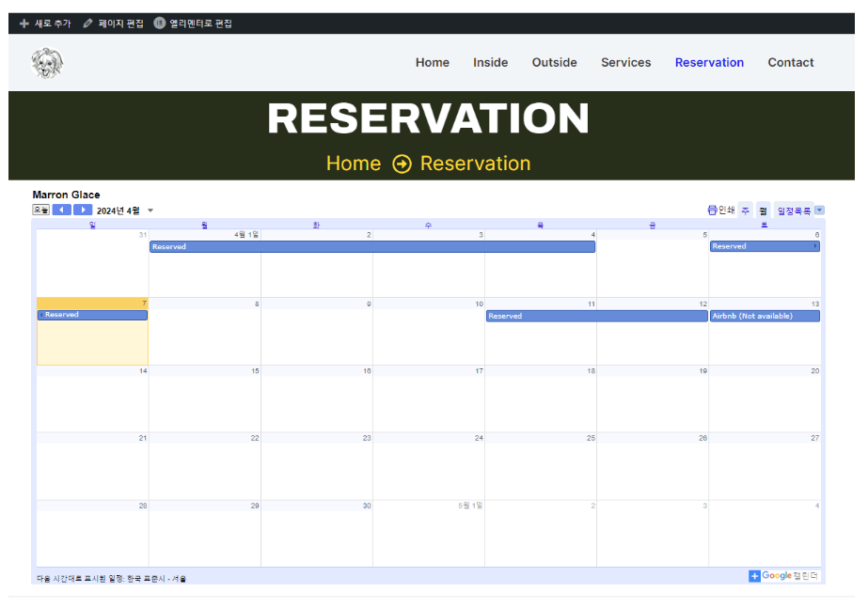The width and height of the screenshot is (868, 608).
Task: Click the Elementor icon in admin bar
Action: 160,23
